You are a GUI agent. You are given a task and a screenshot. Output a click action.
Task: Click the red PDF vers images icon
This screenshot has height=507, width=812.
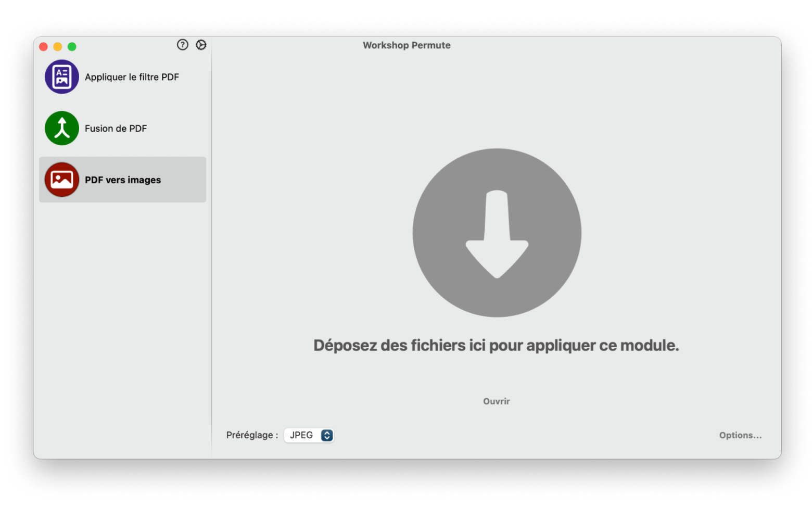click(62, 180)
